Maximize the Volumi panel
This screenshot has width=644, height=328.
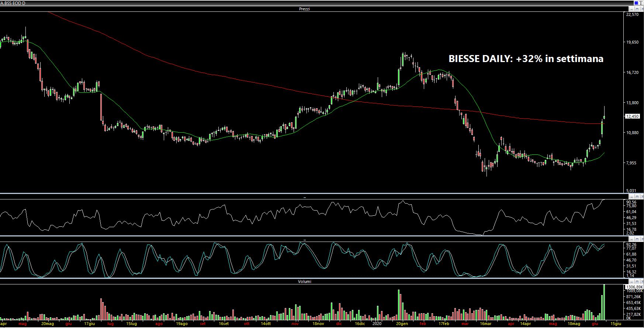(636, 281)
